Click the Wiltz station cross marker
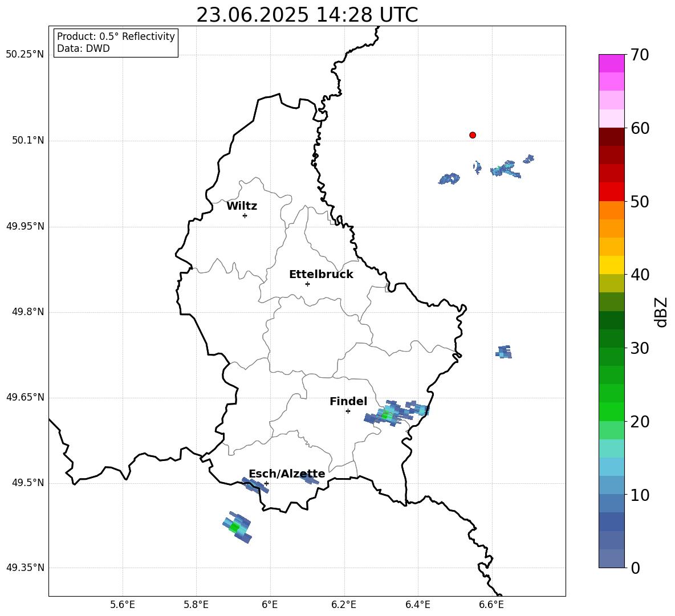This screenshot has height=616, width=675. coord(245,215)
